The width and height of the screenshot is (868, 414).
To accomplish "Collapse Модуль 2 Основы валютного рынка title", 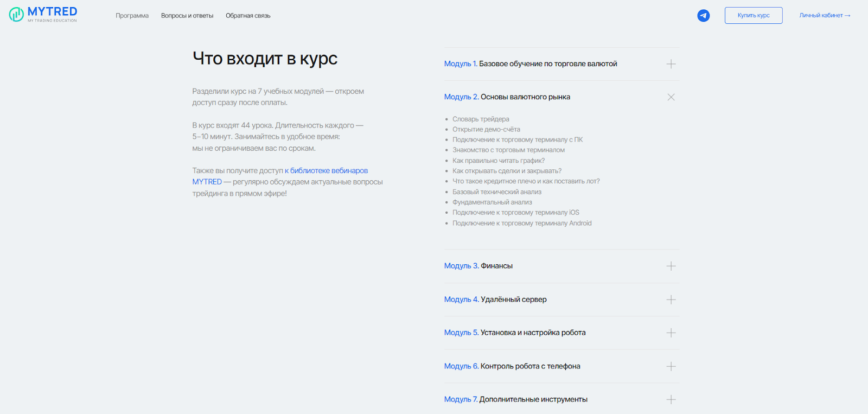I will coord(507,97).
